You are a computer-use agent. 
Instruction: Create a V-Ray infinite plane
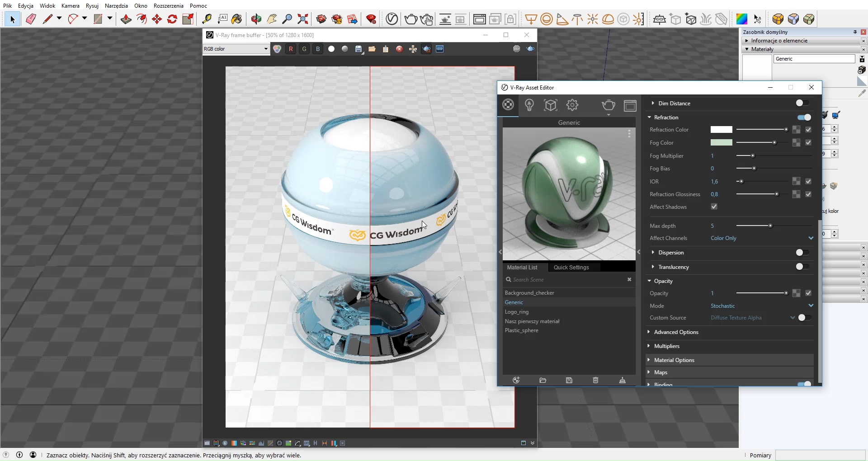tap(660, 19)
